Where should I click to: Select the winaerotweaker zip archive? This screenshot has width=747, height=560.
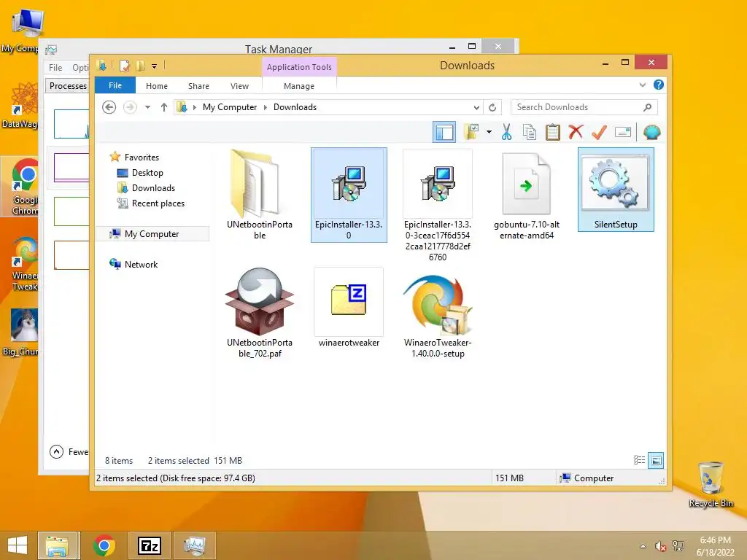(349, 308)
